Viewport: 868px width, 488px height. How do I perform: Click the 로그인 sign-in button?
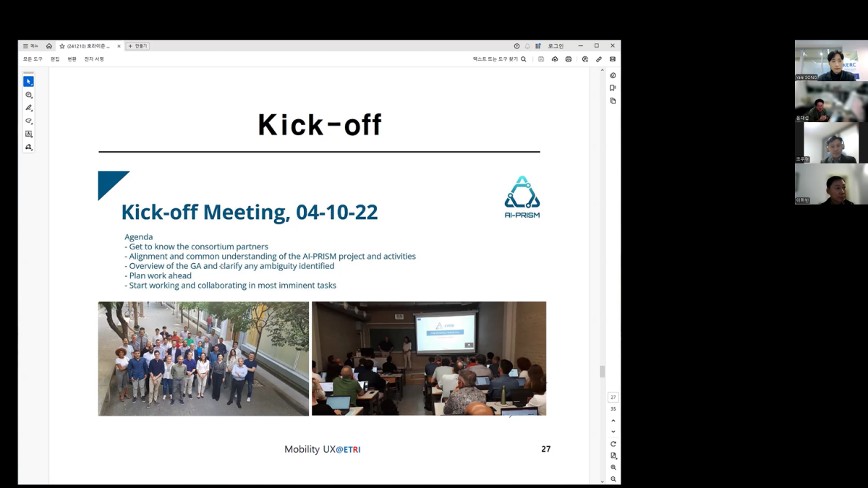coord(556,46)
